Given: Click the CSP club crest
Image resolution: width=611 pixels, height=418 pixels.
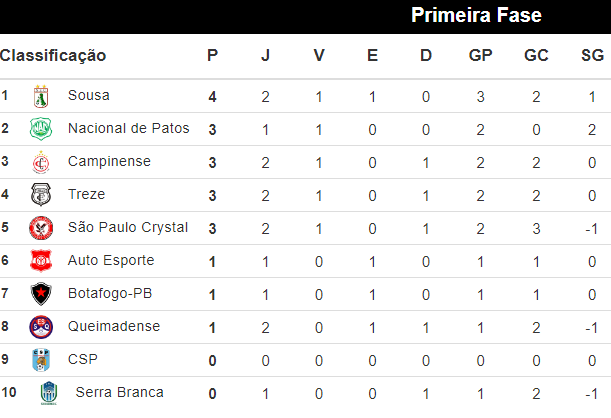Looking at the screenshot, I should [41, 360].
